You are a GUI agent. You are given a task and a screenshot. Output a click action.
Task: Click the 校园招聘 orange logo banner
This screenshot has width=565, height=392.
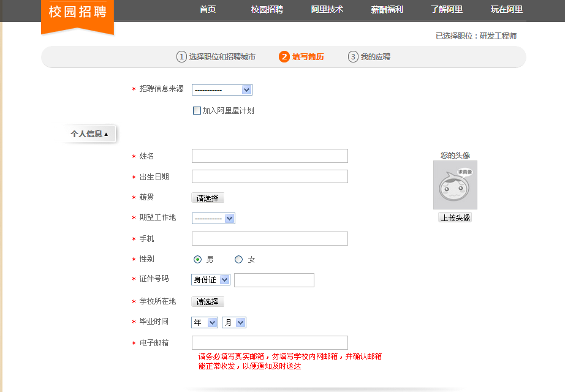click(x=77, y=13)
